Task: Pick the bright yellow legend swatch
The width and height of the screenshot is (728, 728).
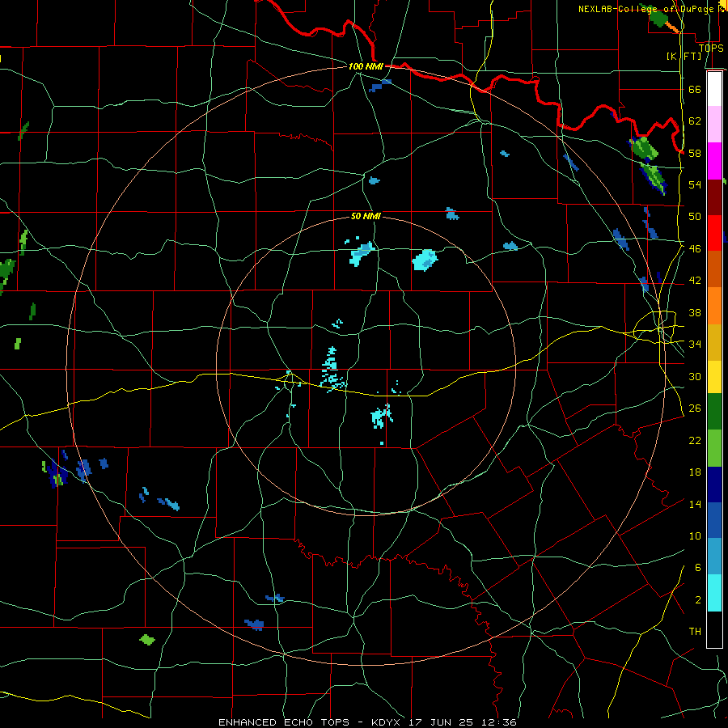Action: [x=714, y=377]
